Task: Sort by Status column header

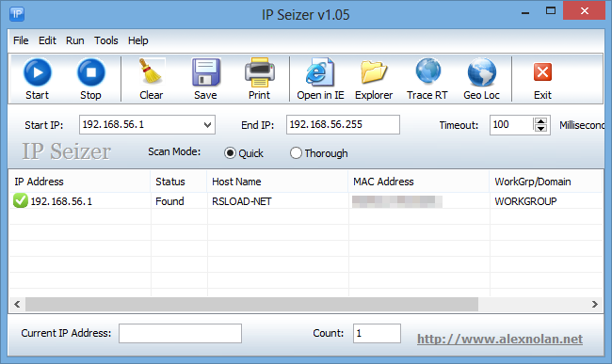Action: pyautogui.click(x=179, y=182)
